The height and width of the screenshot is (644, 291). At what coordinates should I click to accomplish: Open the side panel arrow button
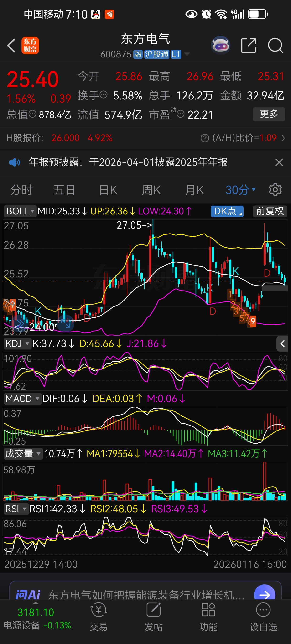(x=282, y=344)
